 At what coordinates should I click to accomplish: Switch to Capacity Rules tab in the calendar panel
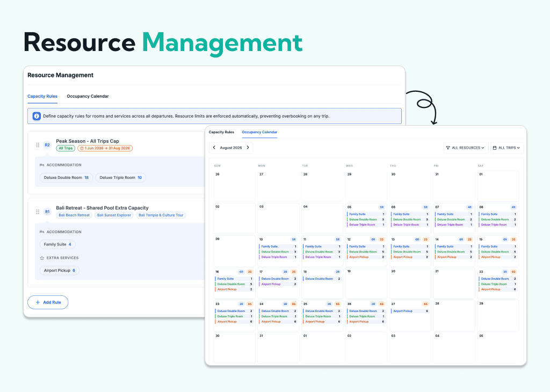point(221,132)
